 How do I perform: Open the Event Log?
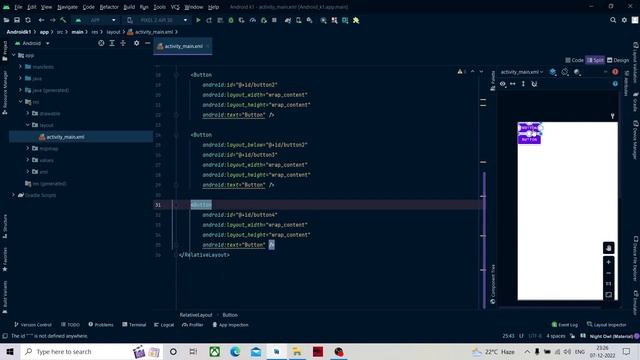click(565, 325)
